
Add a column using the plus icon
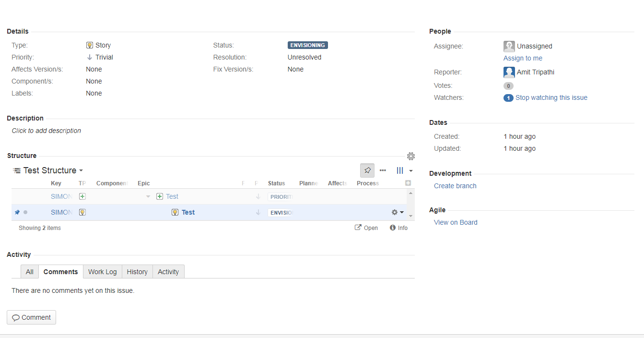tap(408, 182)
